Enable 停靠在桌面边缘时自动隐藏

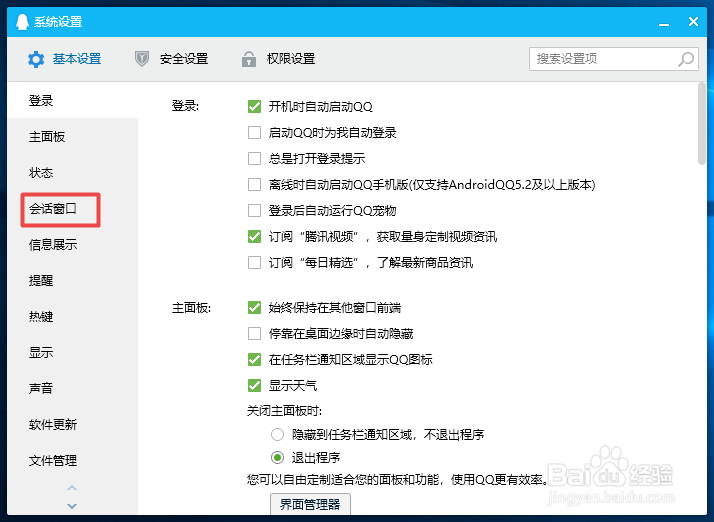255,333
